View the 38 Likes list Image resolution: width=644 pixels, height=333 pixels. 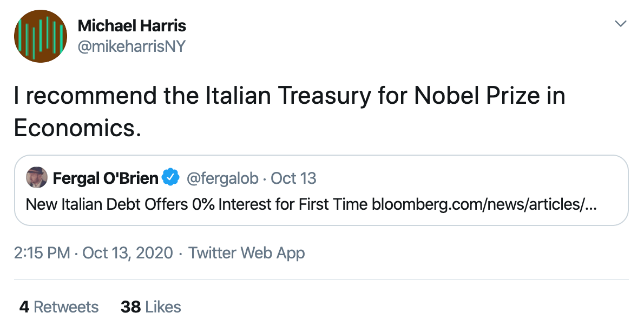click(150, 307)
